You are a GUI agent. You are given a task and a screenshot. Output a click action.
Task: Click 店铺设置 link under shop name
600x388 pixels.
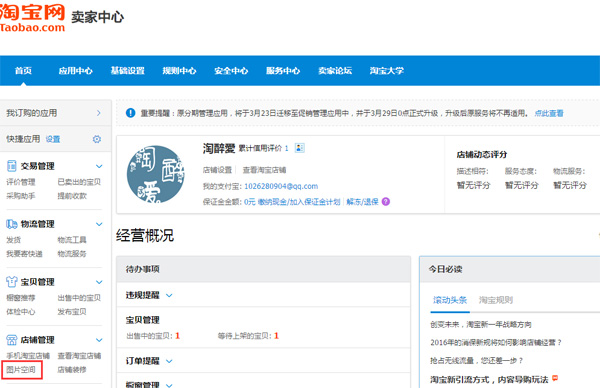[x=217, y=170]
